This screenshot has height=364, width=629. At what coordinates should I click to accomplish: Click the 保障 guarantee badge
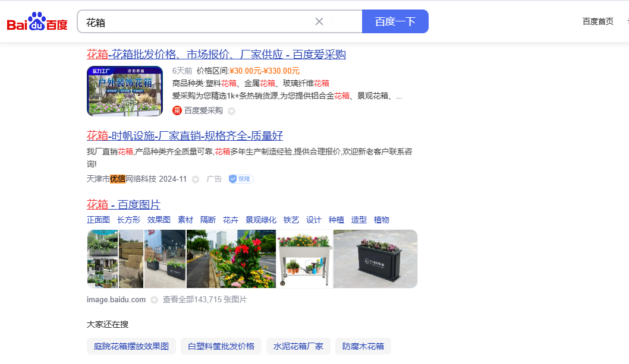coord(241,179)
